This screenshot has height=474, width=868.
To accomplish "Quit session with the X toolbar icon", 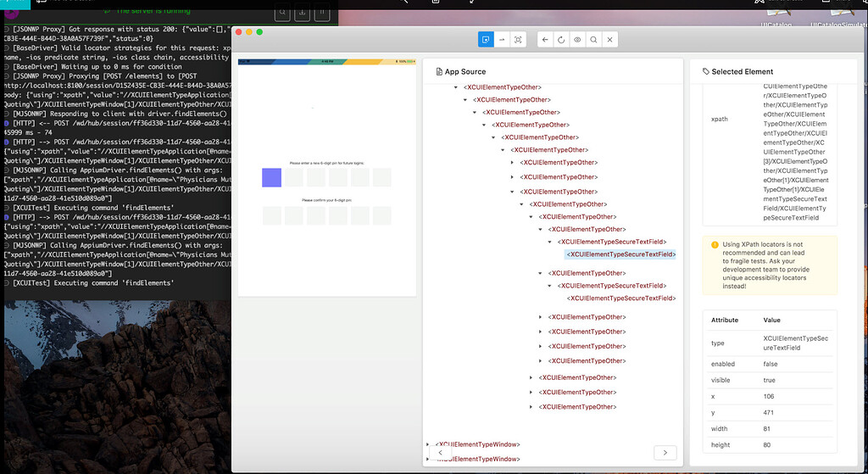I will 609,40.
